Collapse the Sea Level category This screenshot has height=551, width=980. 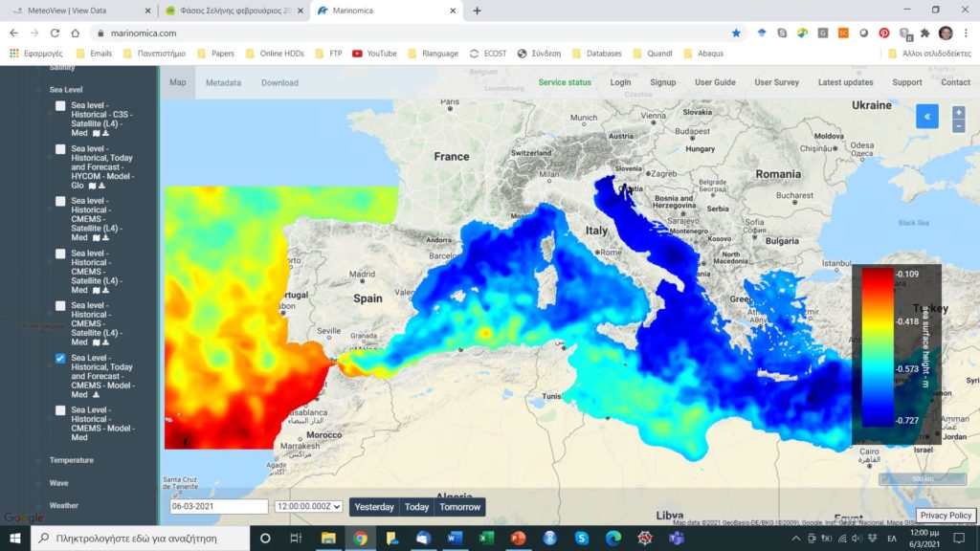(x=66, y=90)
